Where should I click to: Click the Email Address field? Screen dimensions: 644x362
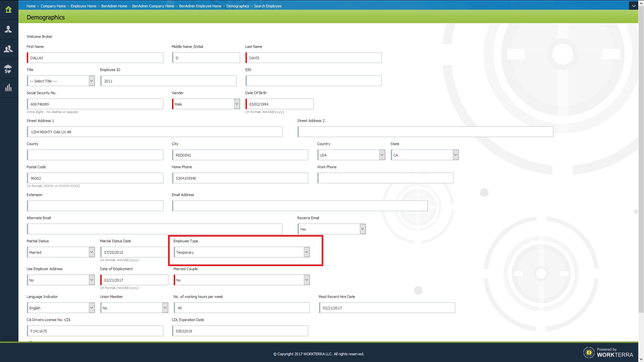[x=300, y=206]
